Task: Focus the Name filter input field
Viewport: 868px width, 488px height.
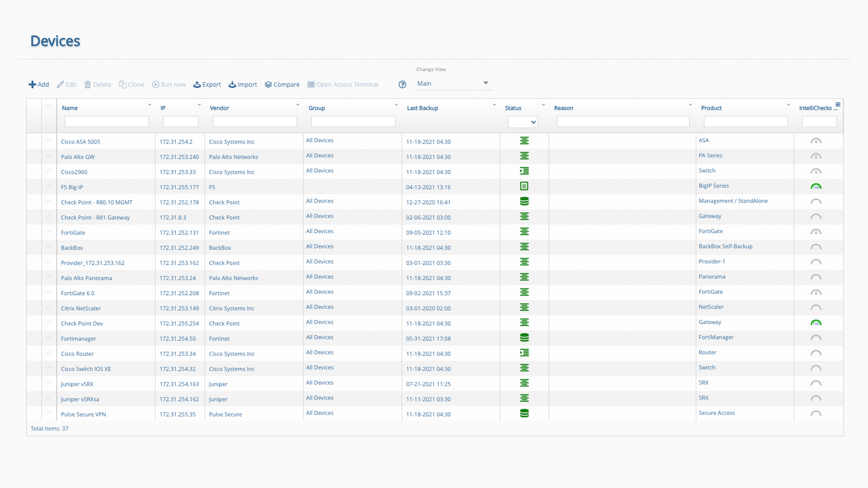Action: pos(107,122)
